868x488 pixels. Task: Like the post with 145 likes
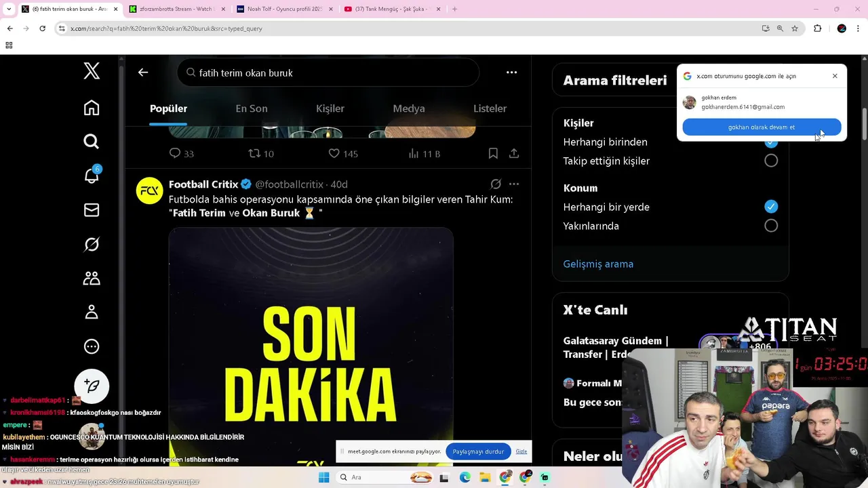click(x=343, y=154)
